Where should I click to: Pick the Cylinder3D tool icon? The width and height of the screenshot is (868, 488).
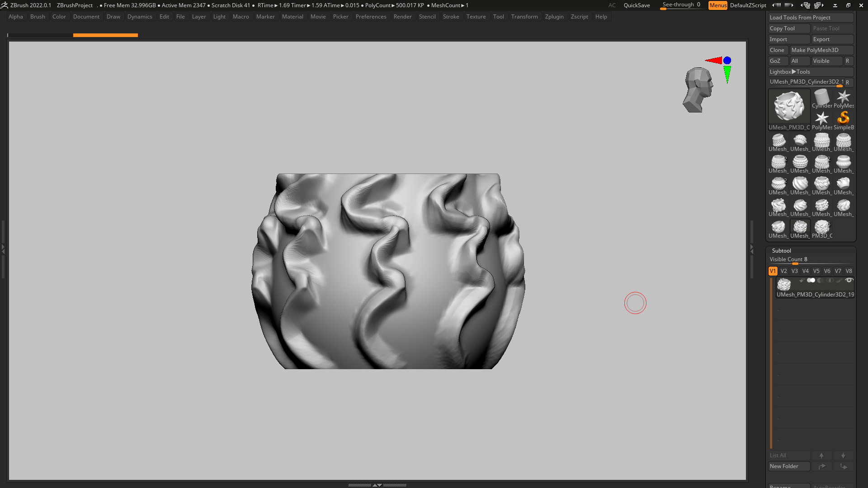tap(821, 99)
